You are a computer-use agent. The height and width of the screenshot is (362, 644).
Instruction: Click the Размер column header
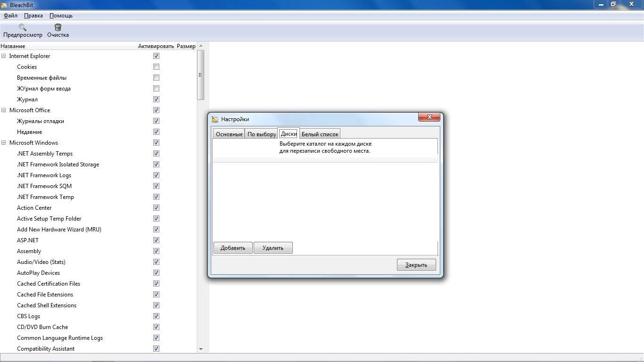tap(186, 46)
